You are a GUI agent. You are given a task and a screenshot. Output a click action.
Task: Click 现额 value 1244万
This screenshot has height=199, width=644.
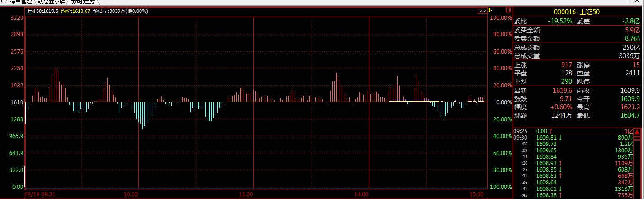point(562,115)
